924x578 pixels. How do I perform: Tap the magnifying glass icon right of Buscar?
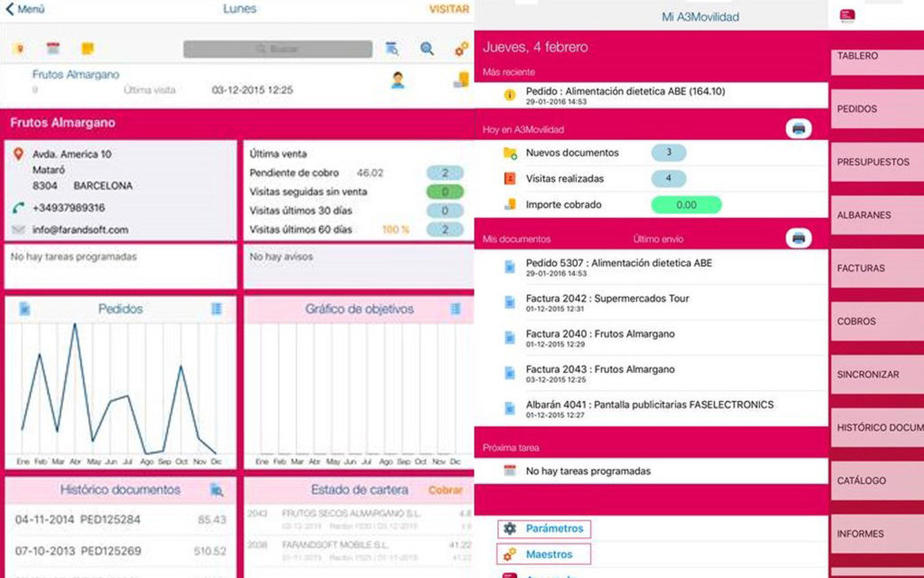click(427, 49)
